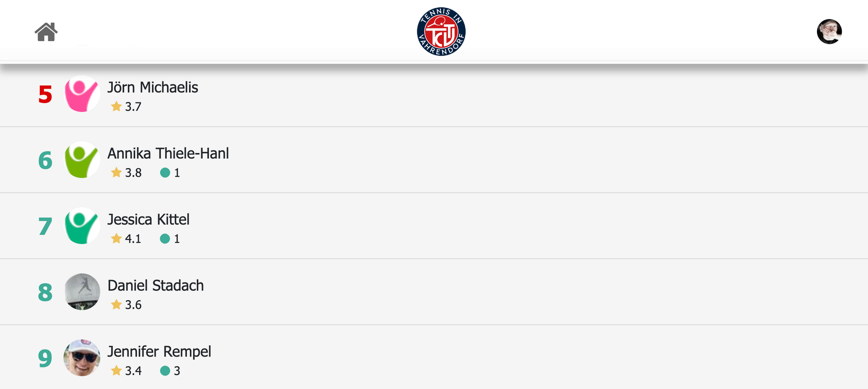Click the star beside rating 3.6
Viewport: 868px width, 389px height.
coord(116,305)
